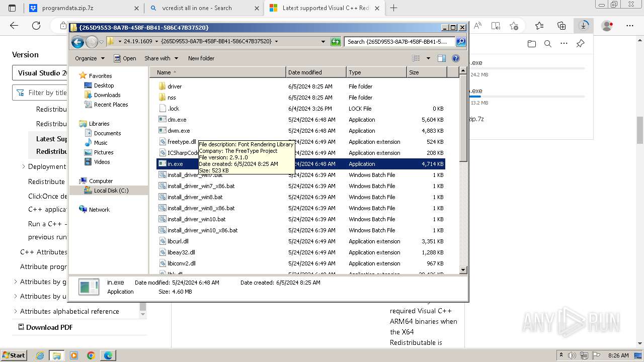Image resolution: width=644 pixels, height=362 pixels.
Task: Open Explorer help icon
Action: pos(456,58)
